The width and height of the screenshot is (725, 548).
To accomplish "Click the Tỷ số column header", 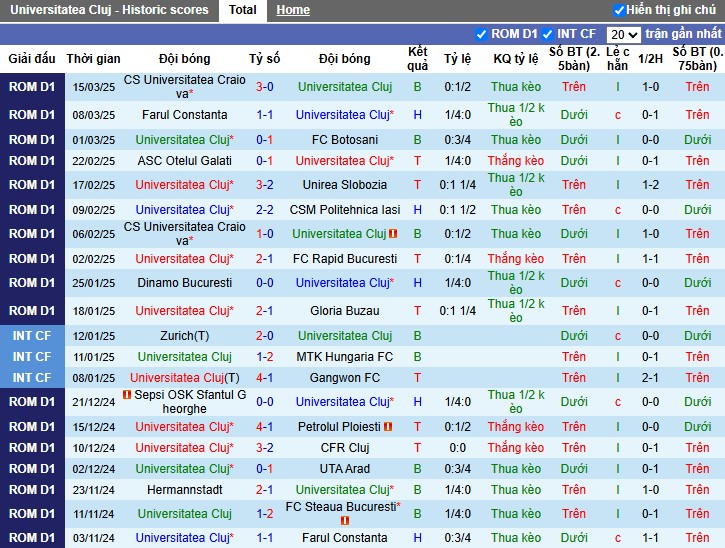I will pos(264,59).
